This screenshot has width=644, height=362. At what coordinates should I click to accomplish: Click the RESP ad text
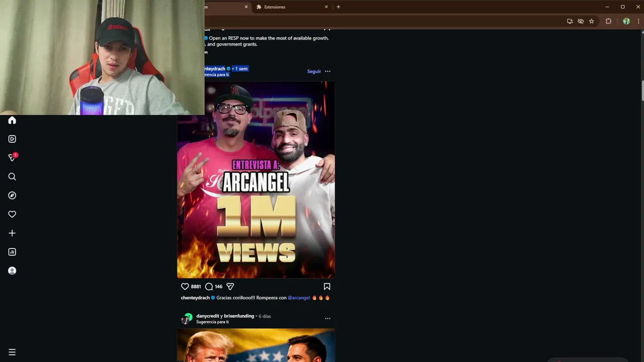(x=268, y=41)
